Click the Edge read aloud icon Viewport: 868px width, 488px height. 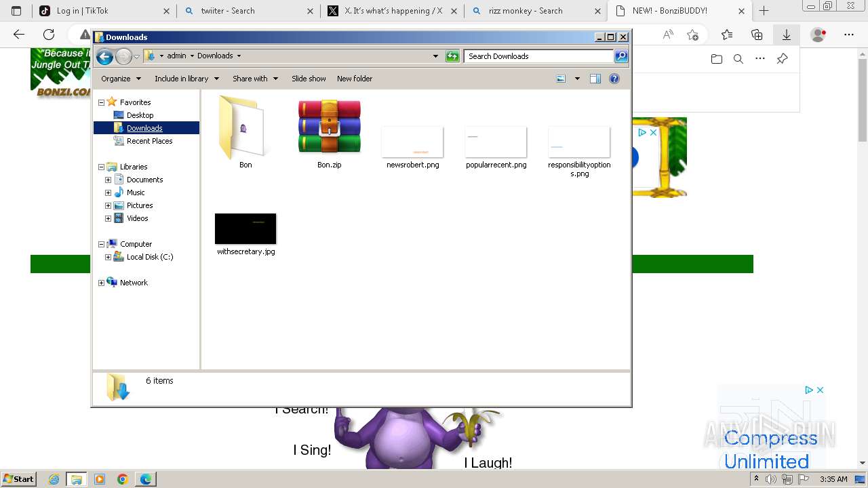click(668, 35)
